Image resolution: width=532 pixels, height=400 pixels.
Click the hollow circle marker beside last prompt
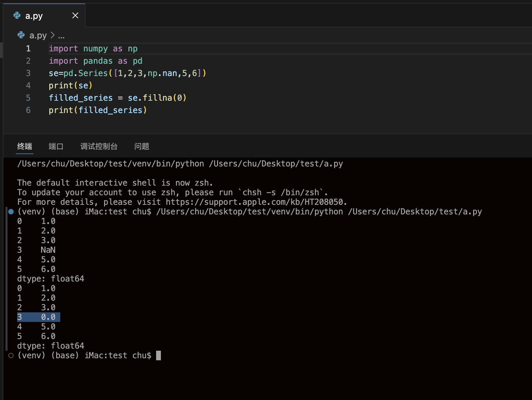coord(11,355)
